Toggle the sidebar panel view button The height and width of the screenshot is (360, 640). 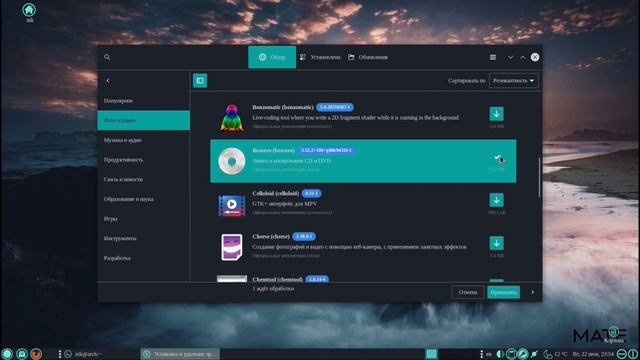coord(200,81)
